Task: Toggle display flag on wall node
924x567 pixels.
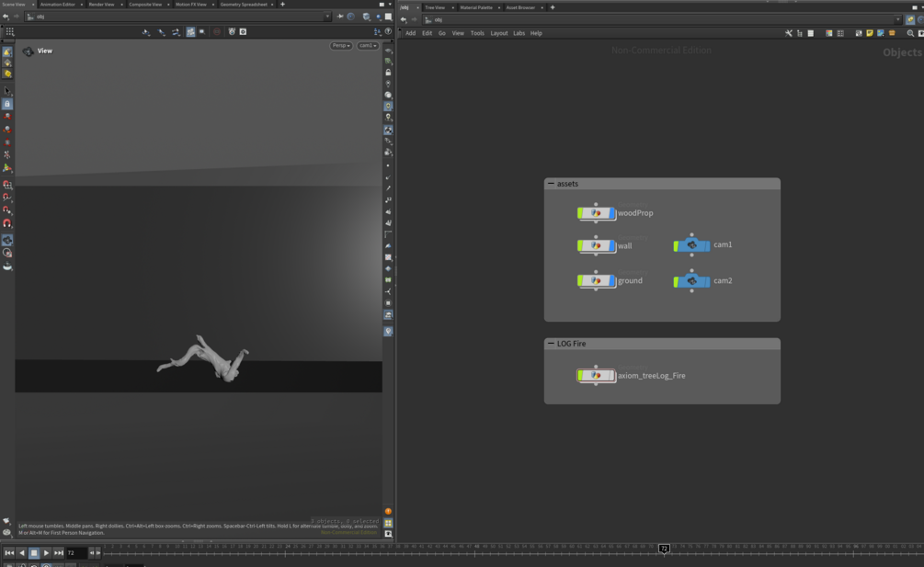Action: [612, 245]
